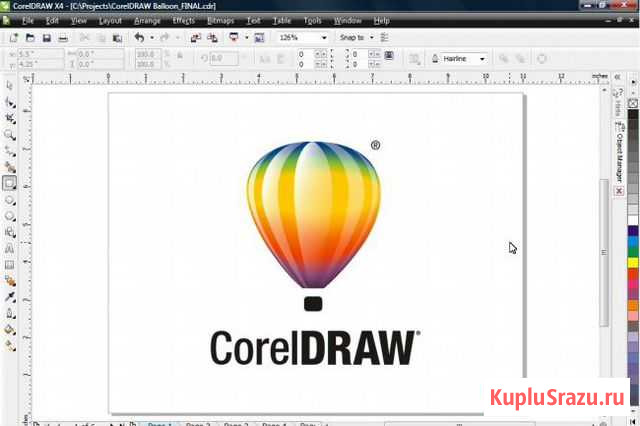Select the Pick tool in the toolbox
This screenshot has height=426, width=640.
(x=10, y=86)
